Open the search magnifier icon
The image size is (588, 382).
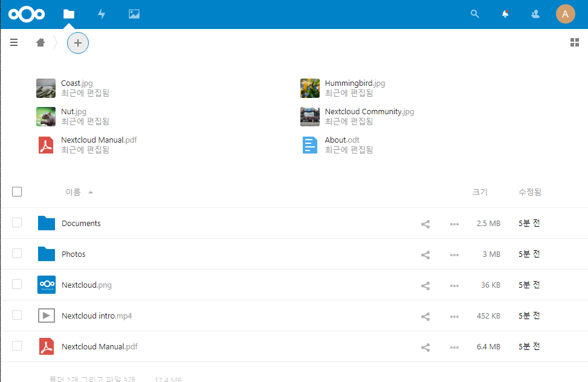coord(475,15)
